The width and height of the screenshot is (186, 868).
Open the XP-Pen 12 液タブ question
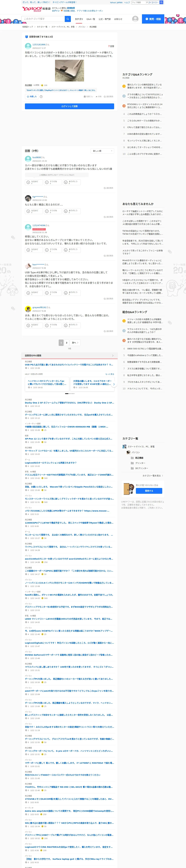[69, 439]
